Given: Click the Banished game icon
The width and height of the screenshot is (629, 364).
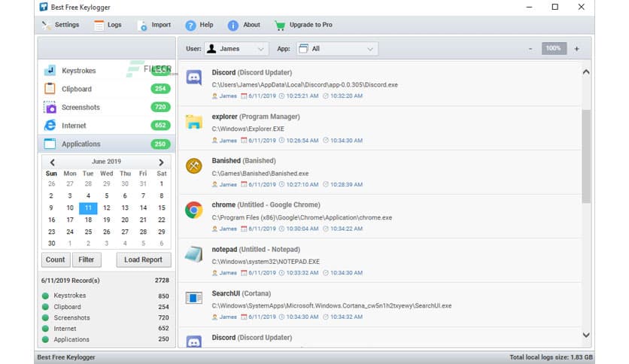Looking at the screenshot, I should coord(194,165).
